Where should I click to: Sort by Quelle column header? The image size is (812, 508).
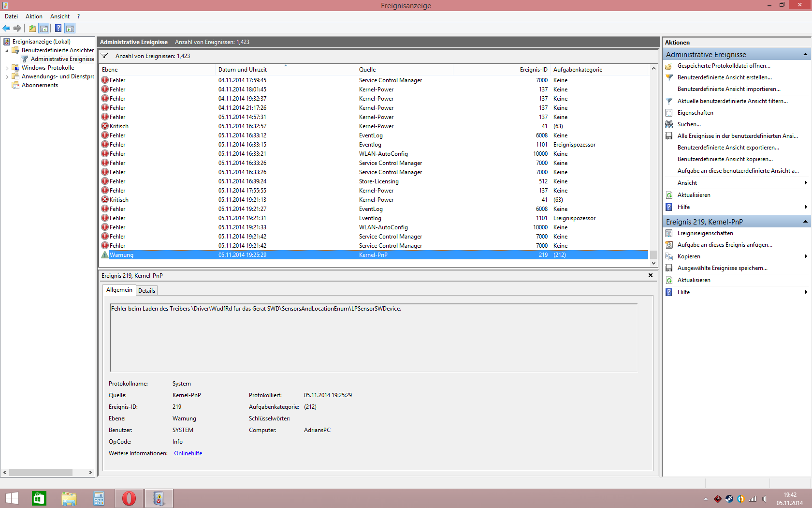(405, 70)
